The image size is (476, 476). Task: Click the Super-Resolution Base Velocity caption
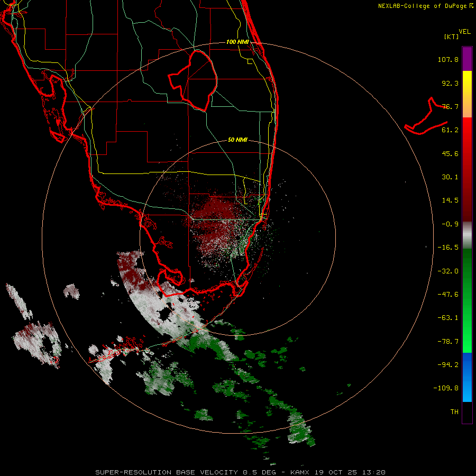[240, 472]
